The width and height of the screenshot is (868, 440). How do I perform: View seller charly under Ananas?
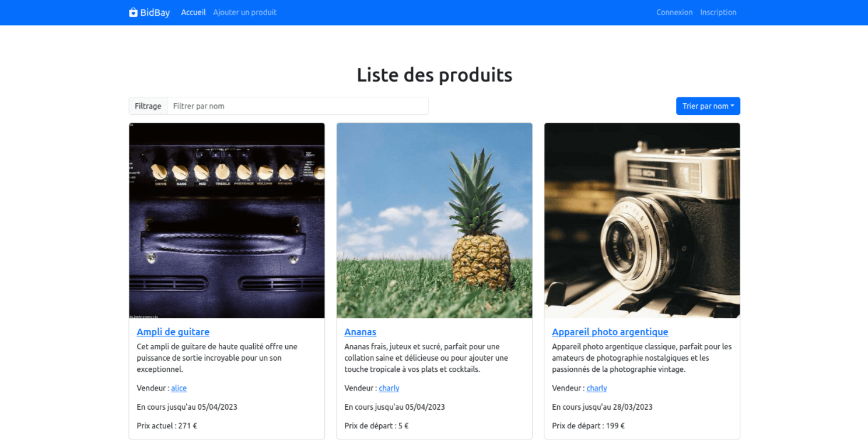coord(389,388)
